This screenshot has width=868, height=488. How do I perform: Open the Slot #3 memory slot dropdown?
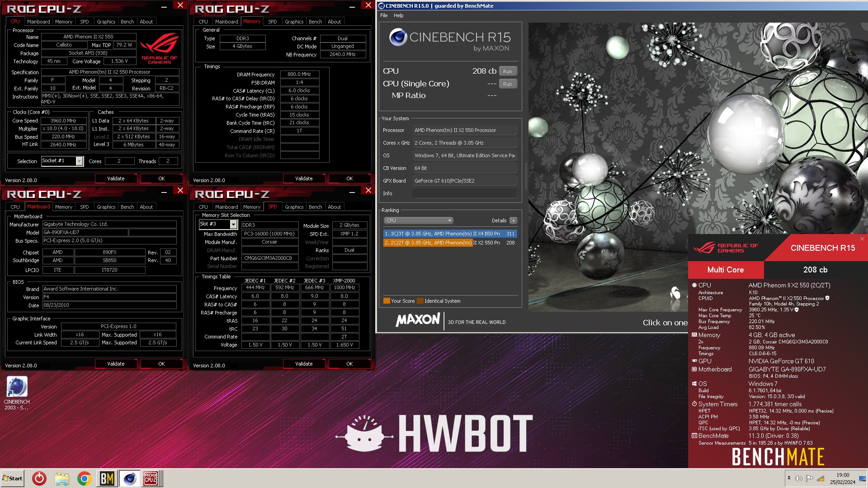[233, 225]
